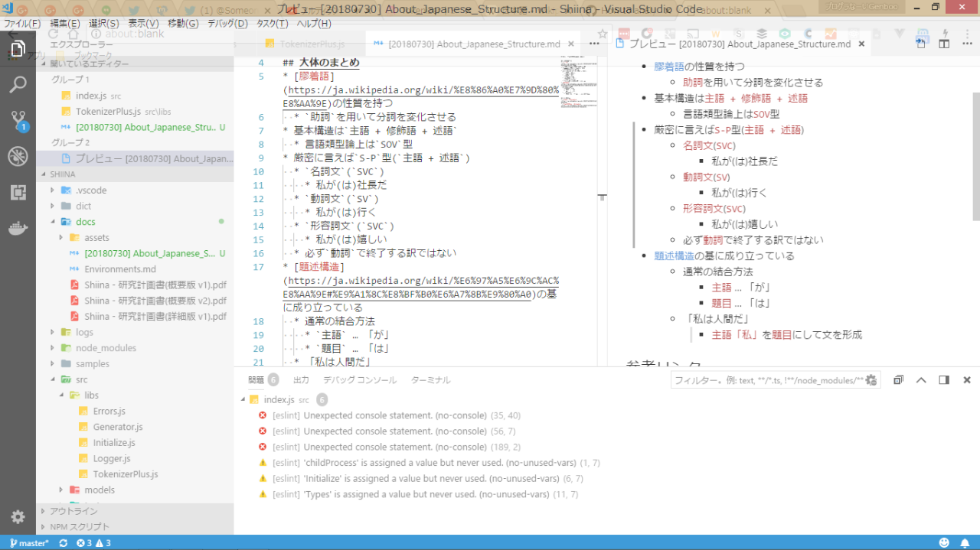Click the 膠着語 link in preview
The width and height of the screenshot is (980, 550).
tap(669, 67)
